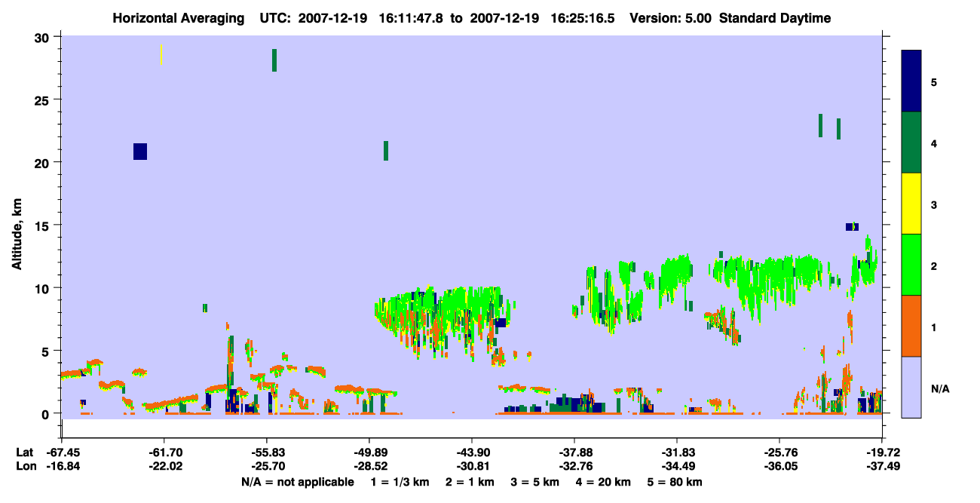Click the longitude value -32.76
Viewport: 980px width, 503px height.
tap(574, 467)
